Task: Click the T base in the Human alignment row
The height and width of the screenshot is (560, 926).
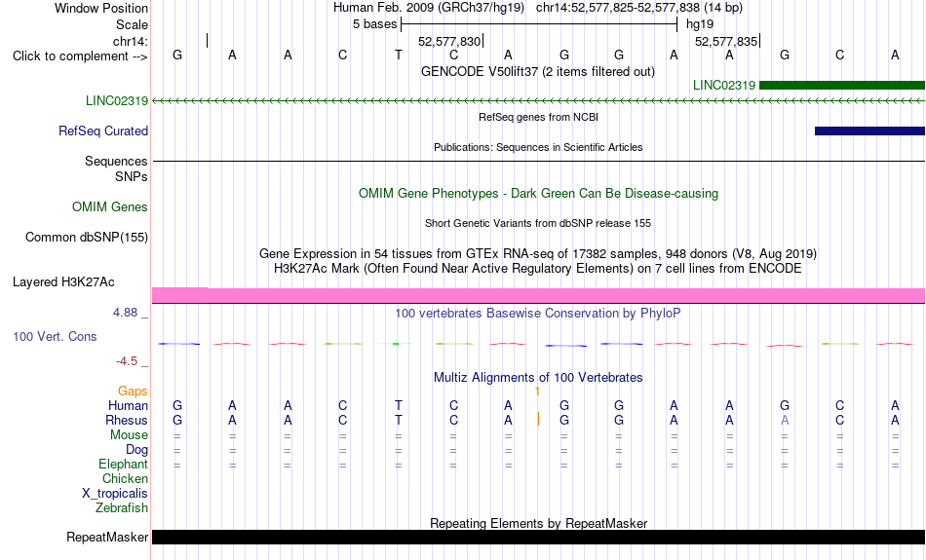Action: coord(398,405)
